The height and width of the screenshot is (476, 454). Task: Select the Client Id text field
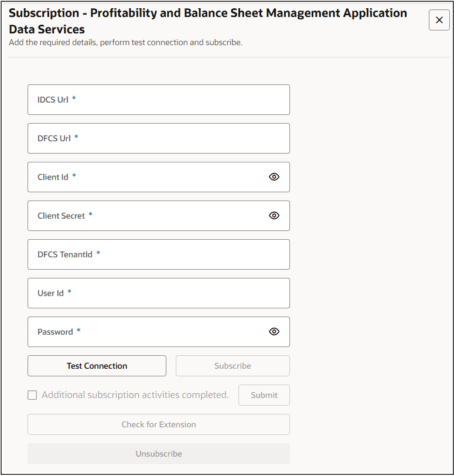coord(146,177)
